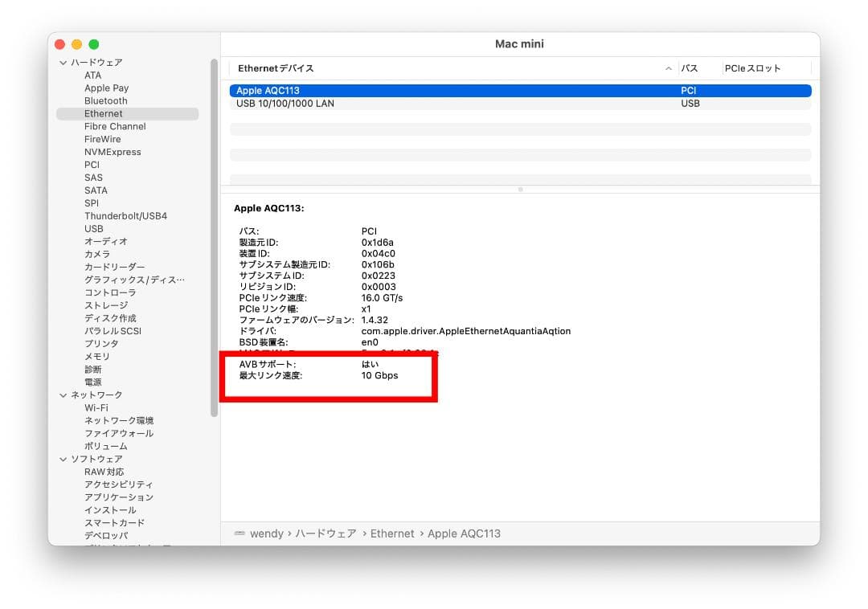
Task: Select the Thunderbolt/USB4 category
Action: [125, 215]
